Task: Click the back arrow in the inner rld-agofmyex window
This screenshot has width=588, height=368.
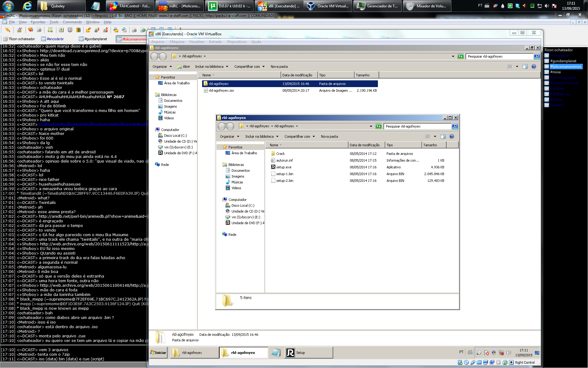Action: click(221, 126)
